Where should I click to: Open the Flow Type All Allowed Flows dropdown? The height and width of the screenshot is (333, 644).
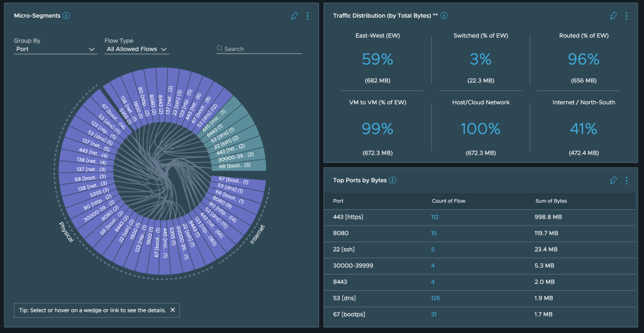[x=136, y=49]
